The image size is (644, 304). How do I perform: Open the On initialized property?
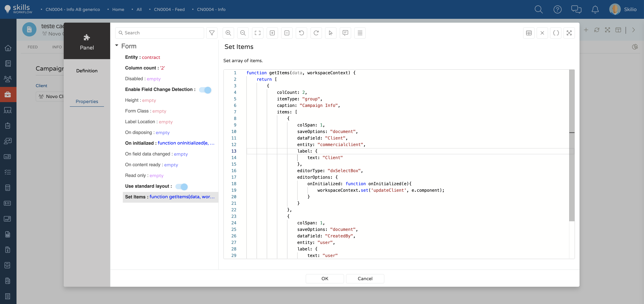[x=170, y=143]
